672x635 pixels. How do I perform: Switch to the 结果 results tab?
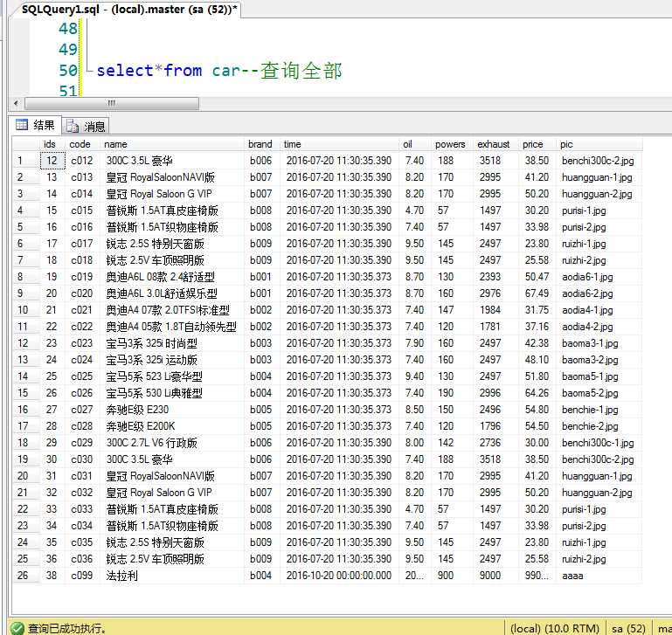[36, 125]
